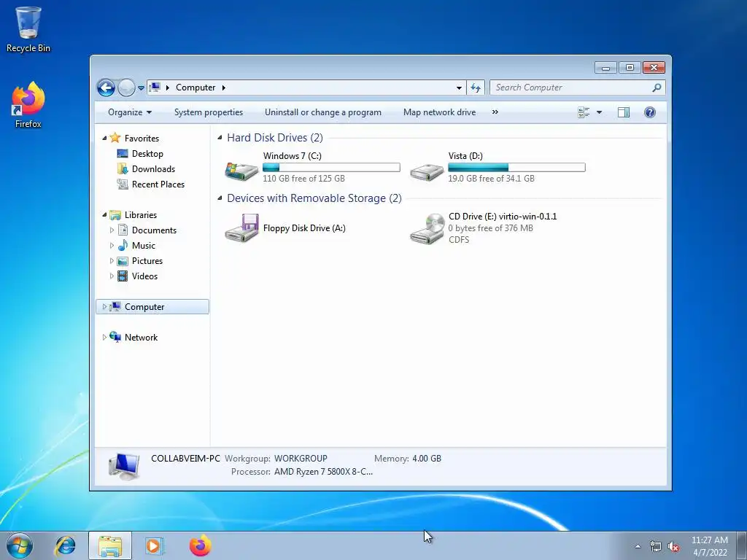The height and width of the screenshot is (560, 747).
Task: Open the Organize menu
Action: tap(130, 112)
